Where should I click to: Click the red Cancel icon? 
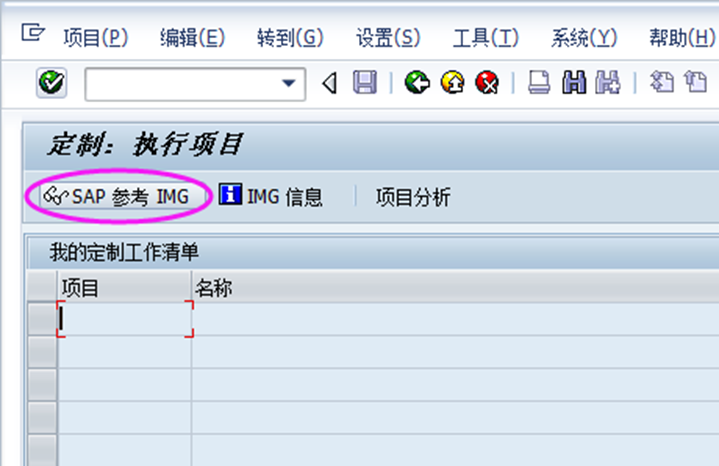coord(487,83)
